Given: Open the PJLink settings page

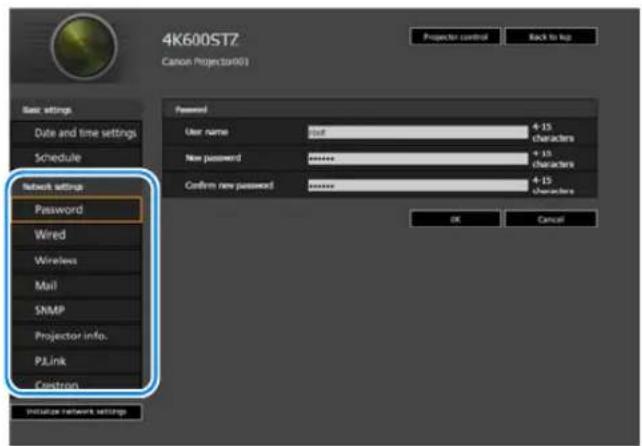Looking at the screenshot, I should click(77, 361).
